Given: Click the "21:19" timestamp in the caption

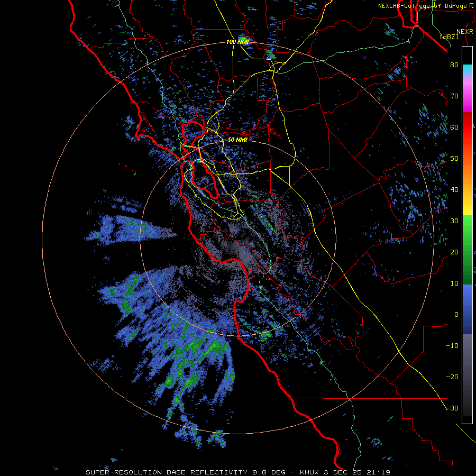Looking at the screenshot, I should (x=378, y=472).
